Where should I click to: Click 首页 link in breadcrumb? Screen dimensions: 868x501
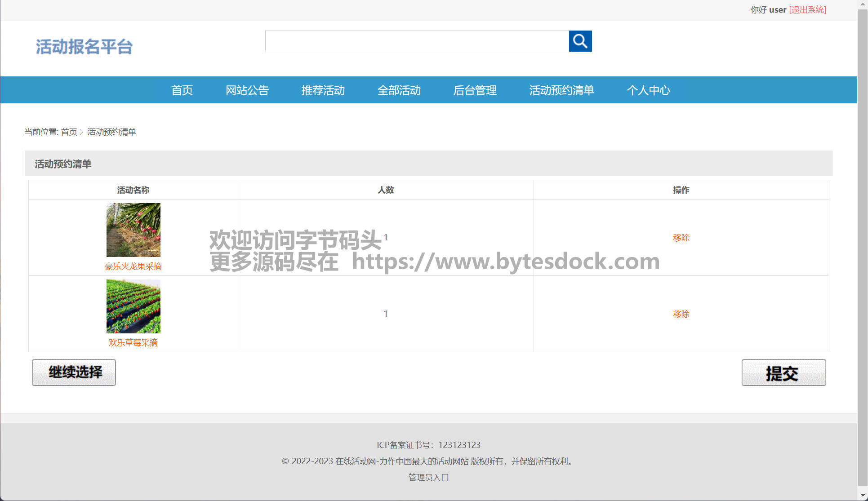pyautogui.click(x=69, y=132)
